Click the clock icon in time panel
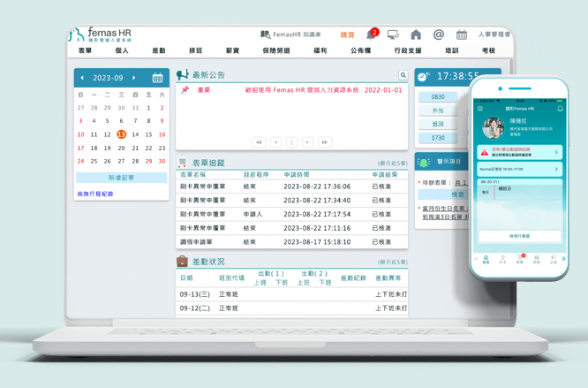Viewport: 588px width, 388px height. pos(423,77)
